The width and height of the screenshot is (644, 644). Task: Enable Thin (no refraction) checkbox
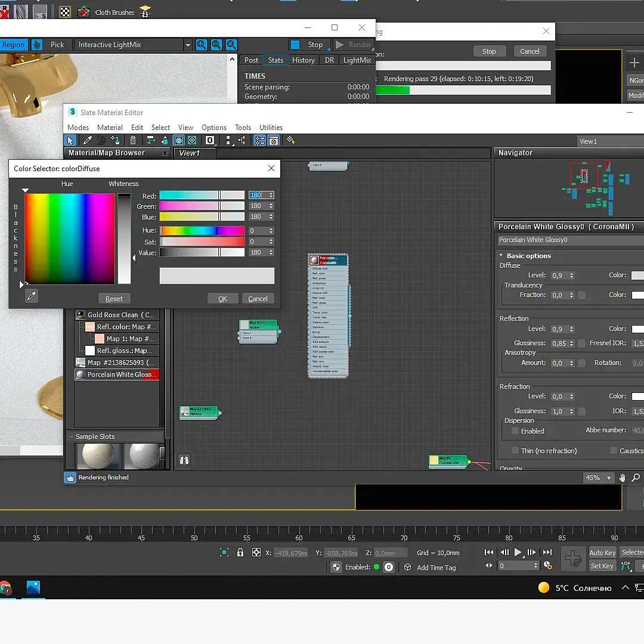pos(515,451)
